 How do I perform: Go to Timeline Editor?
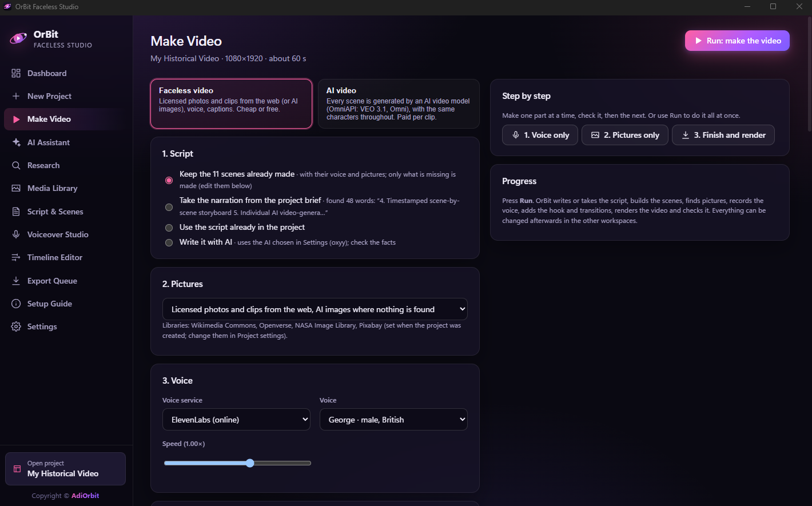pyautogui.click(x=66, y=257)
